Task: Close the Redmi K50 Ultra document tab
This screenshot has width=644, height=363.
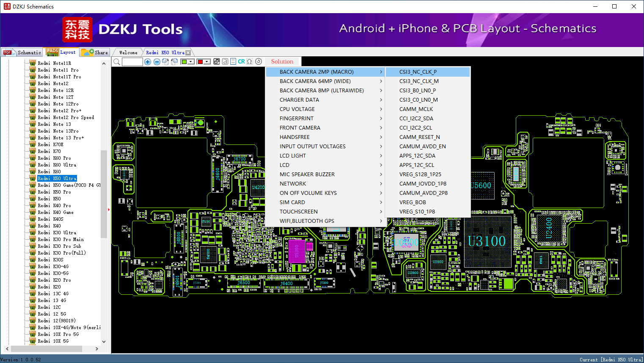Action: click(188, 53)
